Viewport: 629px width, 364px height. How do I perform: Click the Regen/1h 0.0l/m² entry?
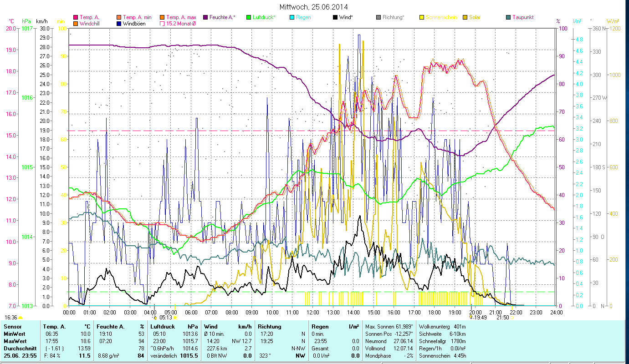click(x=442, y=349)
